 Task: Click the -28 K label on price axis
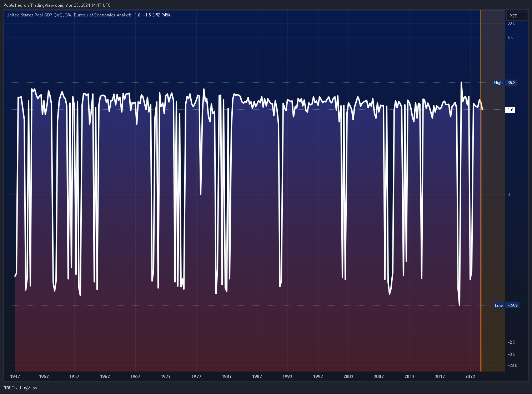(x=512, y=365)
